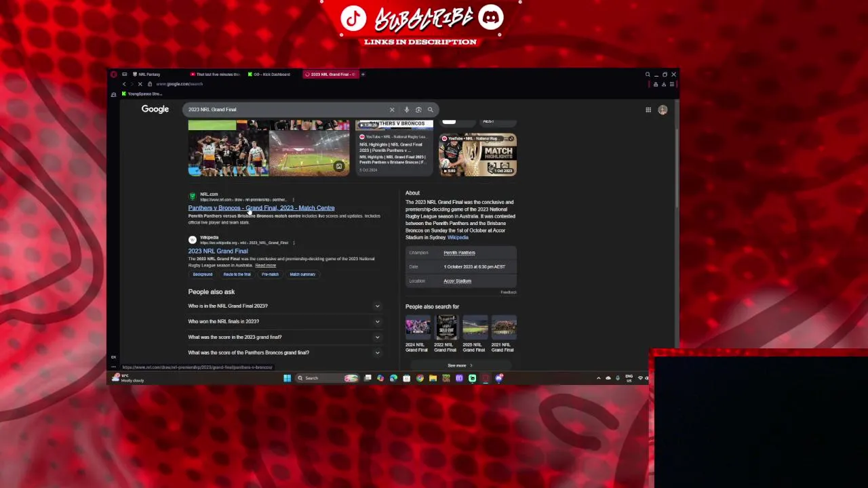Jump to the Background section chip
Image resolution: width=868 pixels, height=488 pixels.
pos(203,274)
